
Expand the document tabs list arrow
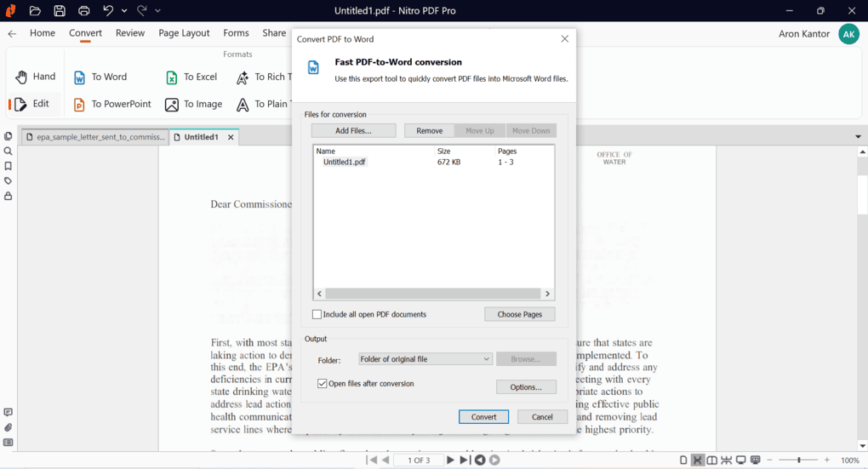click(858, 137)
